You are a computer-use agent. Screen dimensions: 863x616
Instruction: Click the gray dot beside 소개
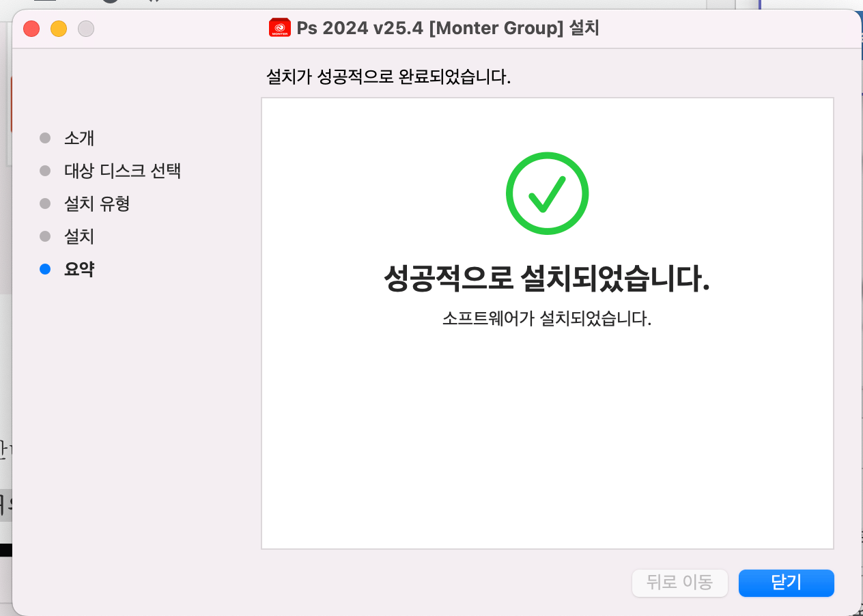coord(45,138)
